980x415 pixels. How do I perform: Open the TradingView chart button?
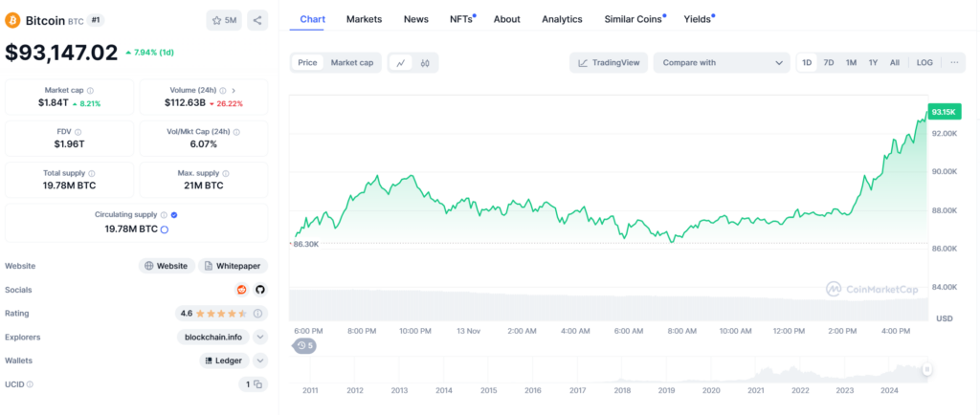click(x=609, y=62)
